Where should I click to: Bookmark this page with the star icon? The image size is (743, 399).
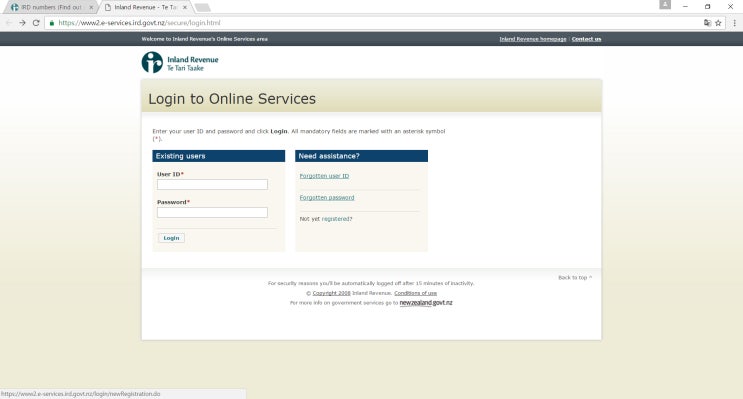tap(718, 23)
